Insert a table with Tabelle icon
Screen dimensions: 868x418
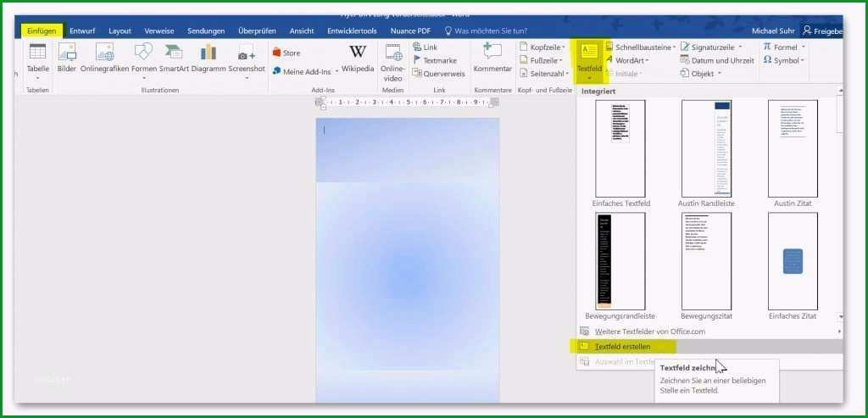click(37, 59)
